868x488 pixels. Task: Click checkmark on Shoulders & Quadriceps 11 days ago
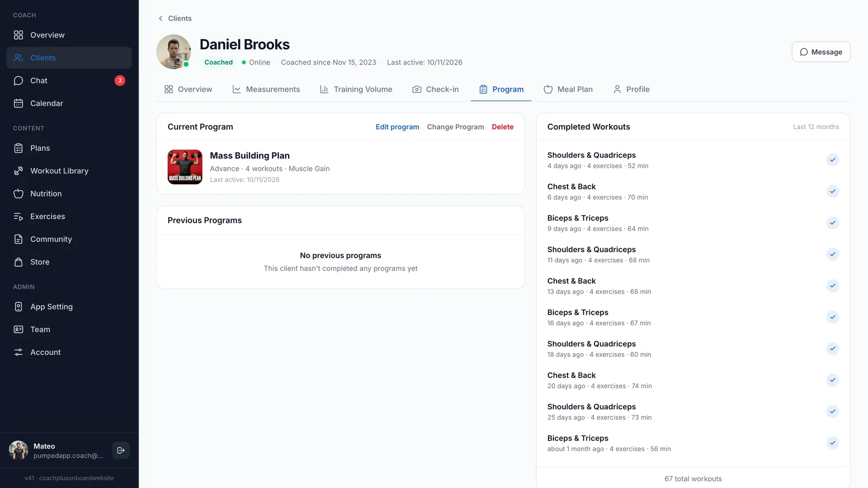click(833, 254)
